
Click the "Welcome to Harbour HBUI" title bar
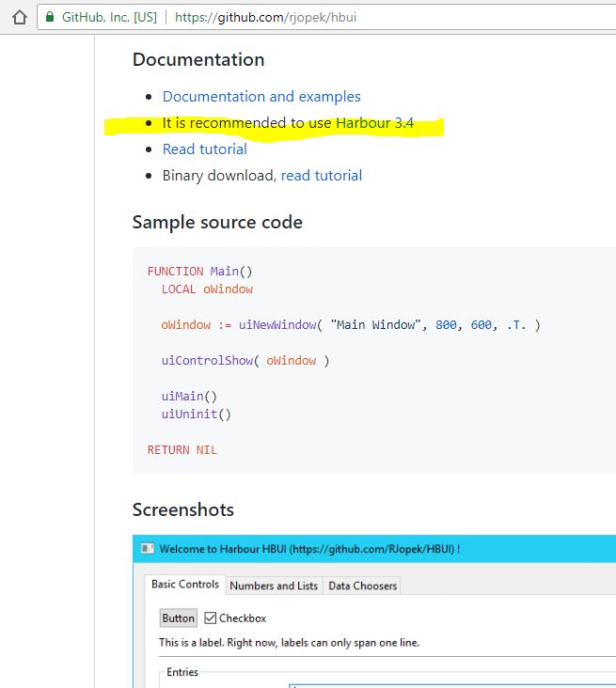coord(310,549)
